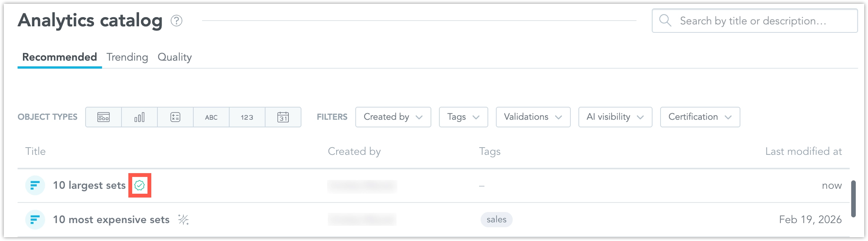This screenshot has width=868, height=241.
Task: Expand the Validations filter
Action: [x=533, y=117]
